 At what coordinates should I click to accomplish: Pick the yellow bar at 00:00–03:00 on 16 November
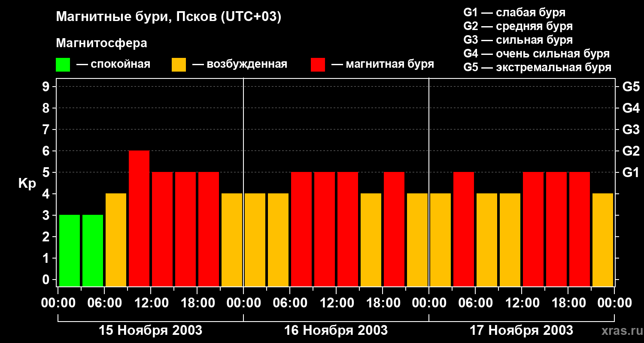pyautogui.click(x=255, y=240)
